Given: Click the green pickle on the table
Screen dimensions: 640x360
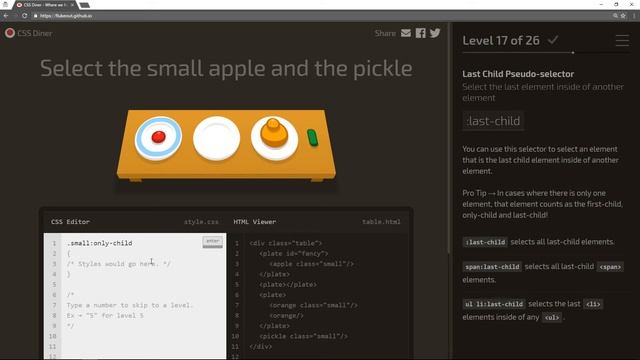Looking at the screenshot, I should point(312,138).
